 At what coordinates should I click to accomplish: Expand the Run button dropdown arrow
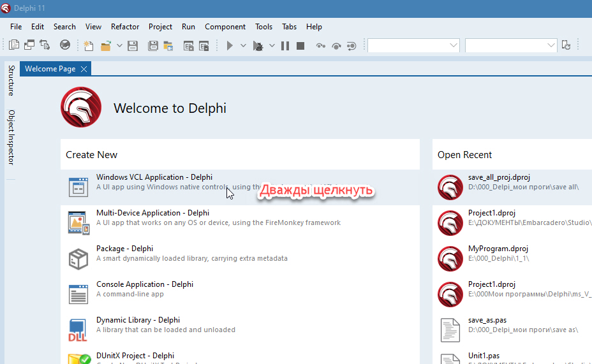(x=243, y=46)
